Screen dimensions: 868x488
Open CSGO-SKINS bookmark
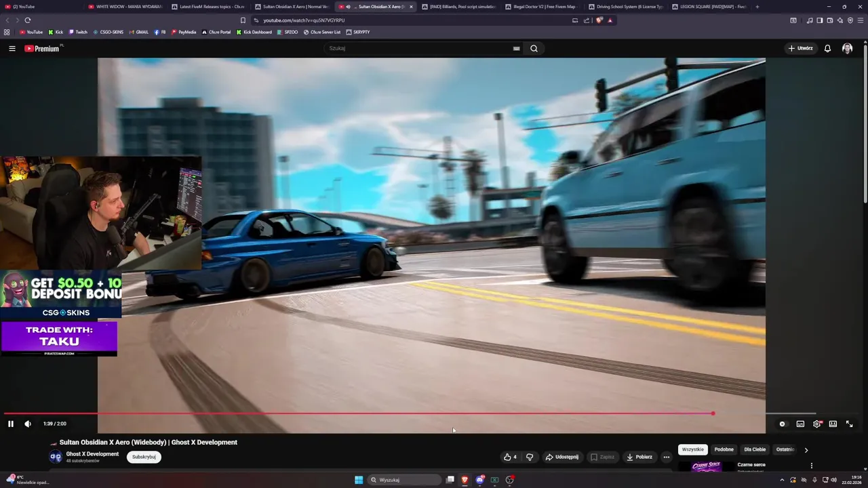click(x=108, y=32)
